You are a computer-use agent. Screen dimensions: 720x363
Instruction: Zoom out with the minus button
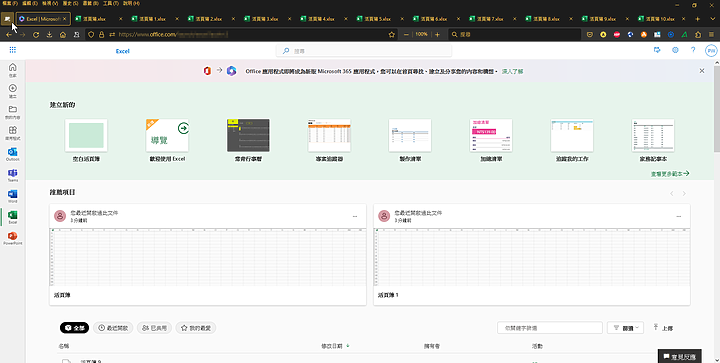click(x=406, y=34)
